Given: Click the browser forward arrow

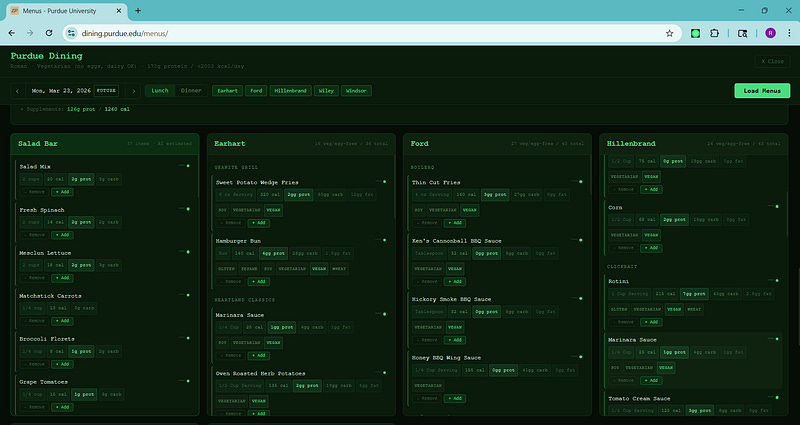Looking at the screenshot, I should (30, 33).
